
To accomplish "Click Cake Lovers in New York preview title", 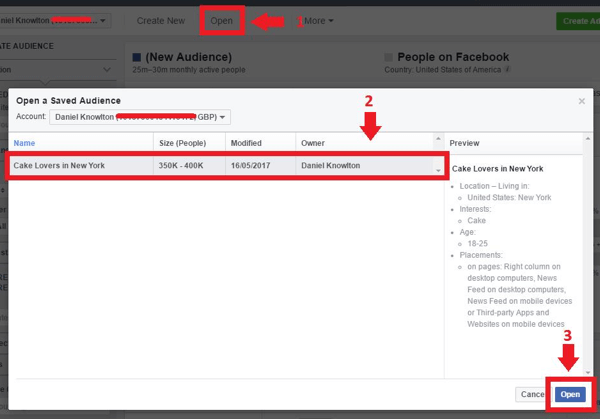I will tap(497, 169).
